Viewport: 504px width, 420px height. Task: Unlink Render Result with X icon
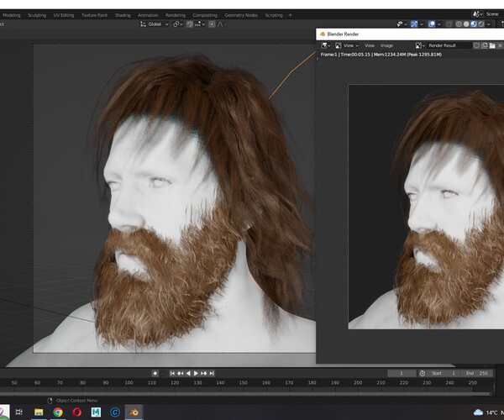click(500, 45)
